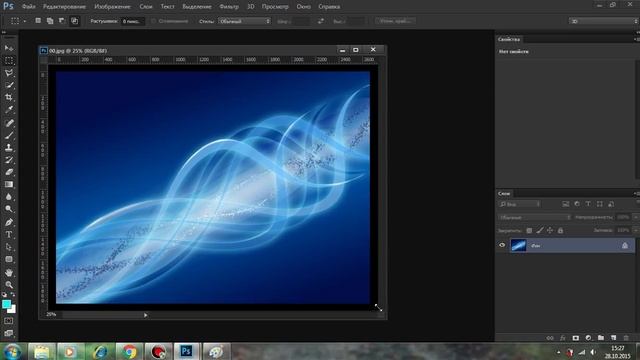Select the Lasso tool
This screenshot has width=640, height=360.
point(9,73)
